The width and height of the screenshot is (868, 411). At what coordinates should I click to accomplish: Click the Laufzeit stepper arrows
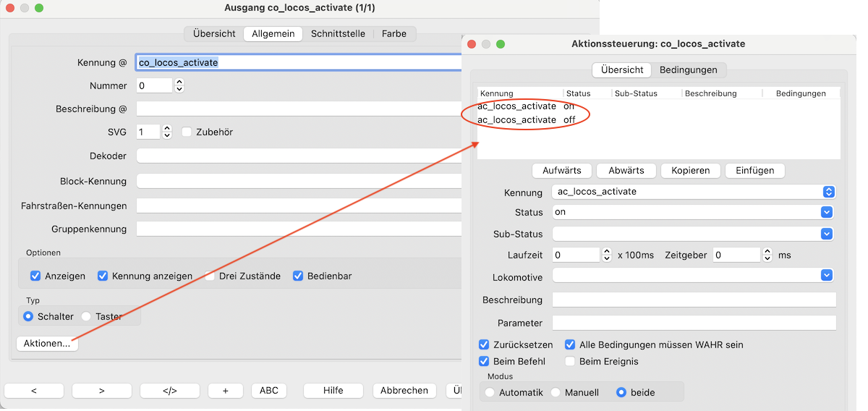[606, 255]
